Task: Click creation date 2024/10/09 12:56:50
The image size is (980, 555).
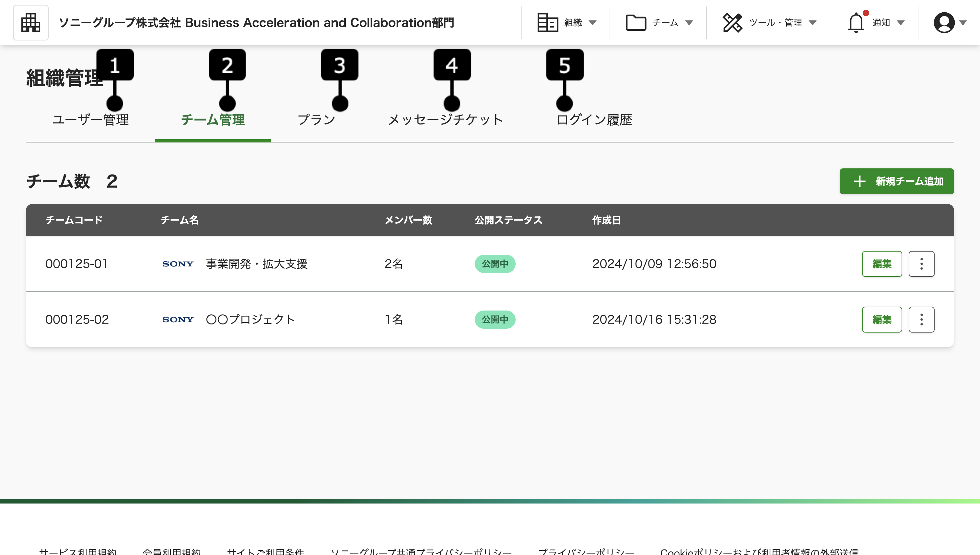Action: coord(654,264)
